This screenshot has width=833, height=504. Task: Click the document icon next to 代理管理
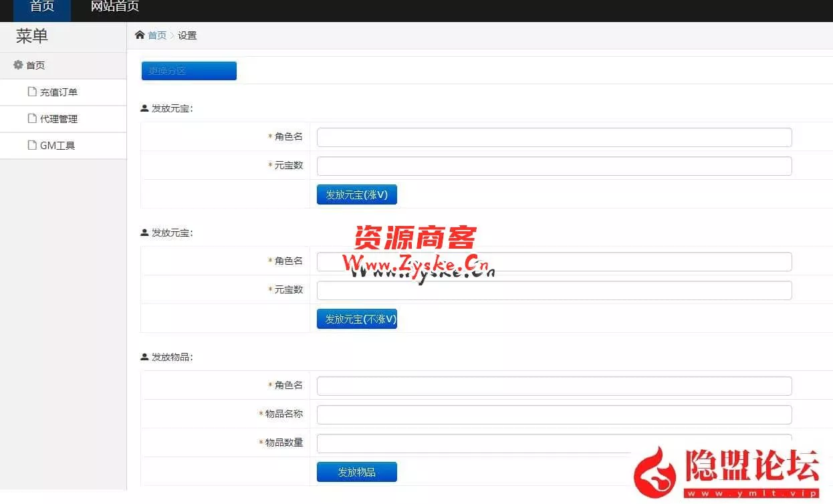pos(31,118)
